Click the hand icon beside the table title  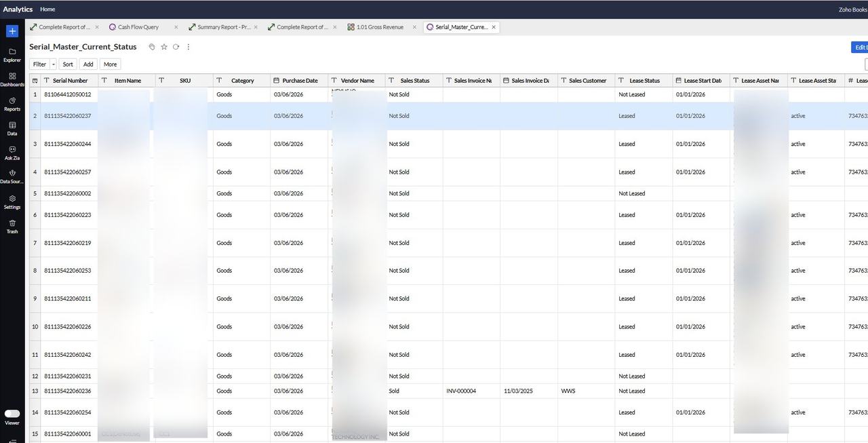click(152, 47)
